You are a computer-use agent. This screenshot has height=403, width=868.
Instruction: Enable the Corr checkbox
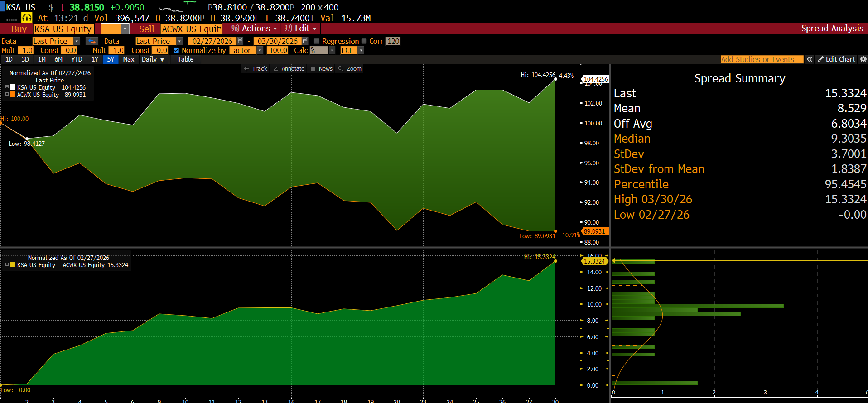(364, 41)
